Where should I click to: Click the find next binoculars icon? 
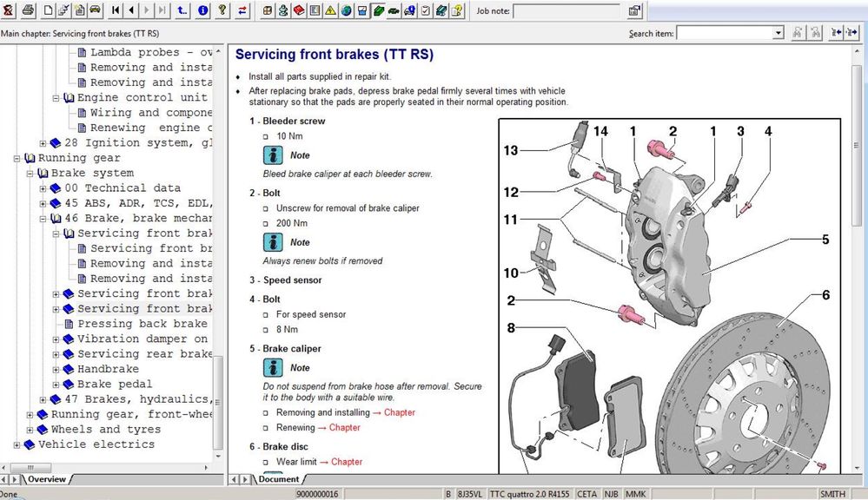click(x=815, y=33)
